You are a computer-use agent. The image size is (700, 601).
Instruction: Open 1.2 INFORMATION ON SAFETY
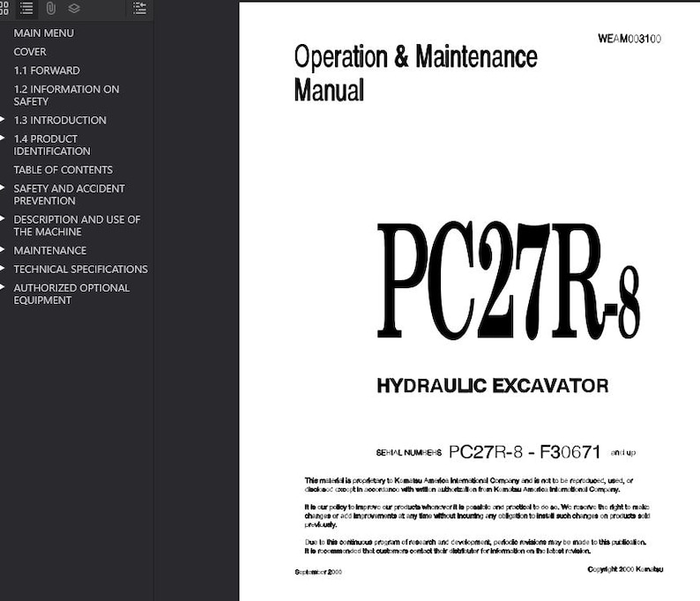[x=66, y=95]
